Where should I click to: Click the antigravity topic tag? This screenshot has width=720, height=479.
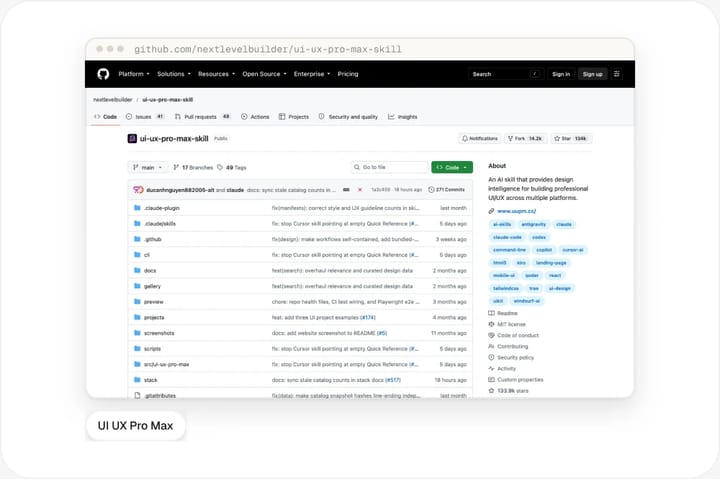coord(533,224)
